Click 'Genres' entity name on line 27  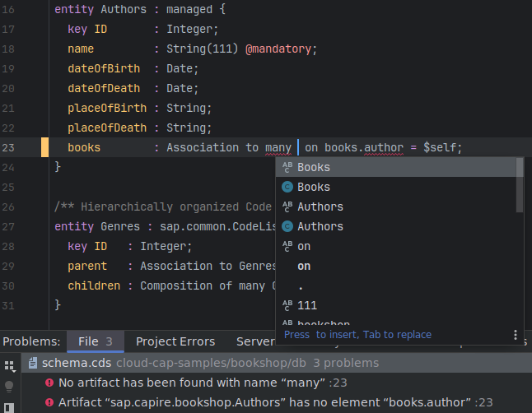(120, 226)
